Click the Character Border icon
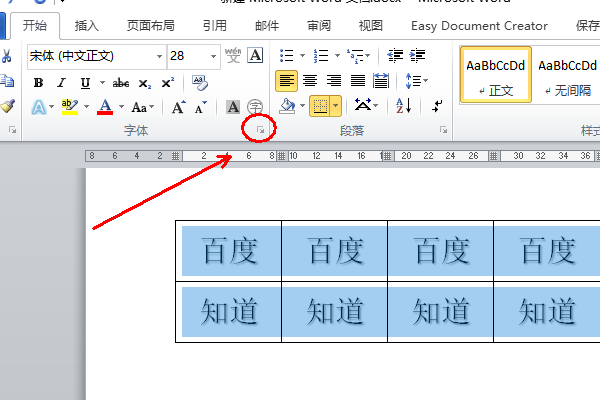The image size is (600, 400). pyautogui.click(x=256, y=56)
